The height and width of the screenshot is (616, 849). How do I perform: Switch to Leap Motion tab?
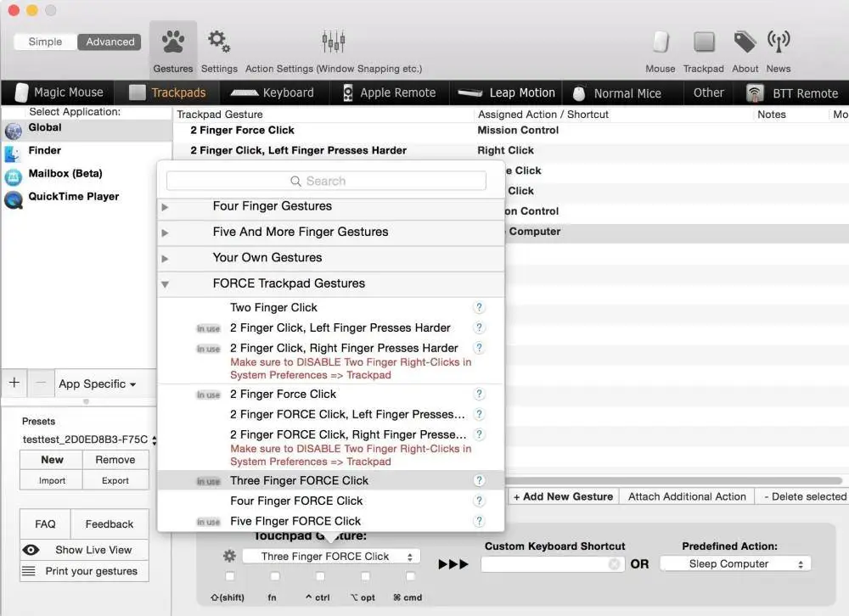(507, 92)
